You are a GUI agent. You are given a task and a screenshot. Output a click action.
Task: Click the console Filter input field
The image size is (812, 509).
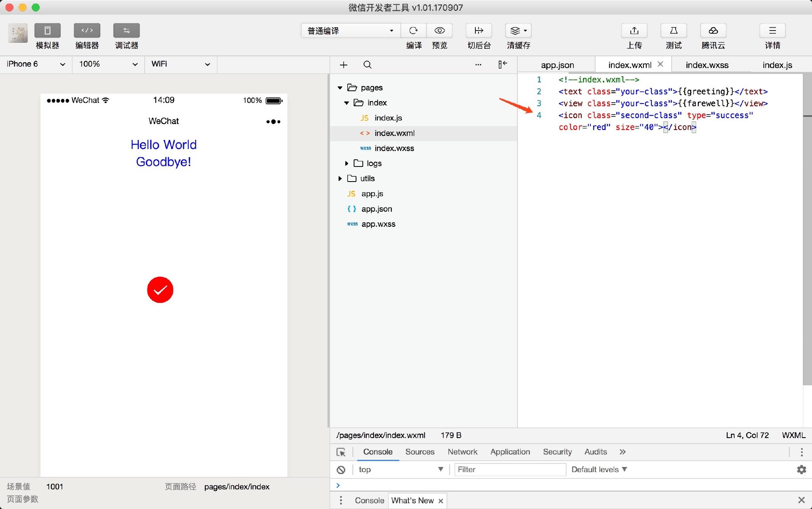pos(509,469)
